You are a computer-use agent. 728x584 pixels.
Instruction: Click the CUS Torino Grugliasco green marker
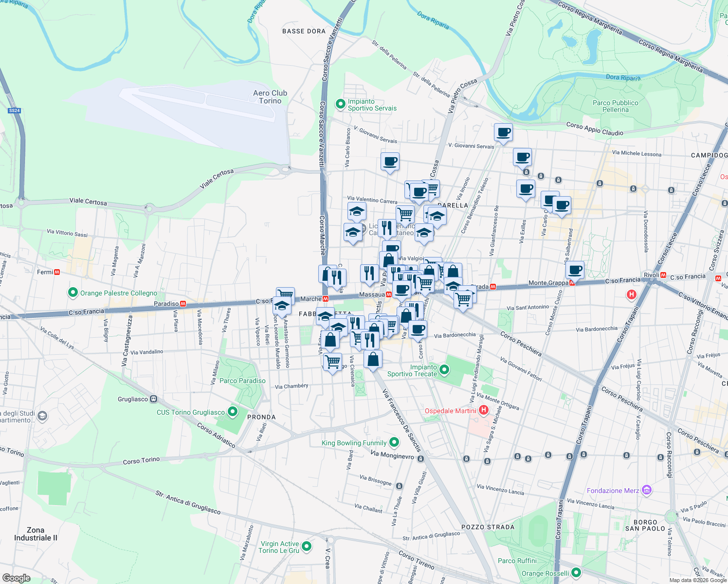[x=232, y=412]
